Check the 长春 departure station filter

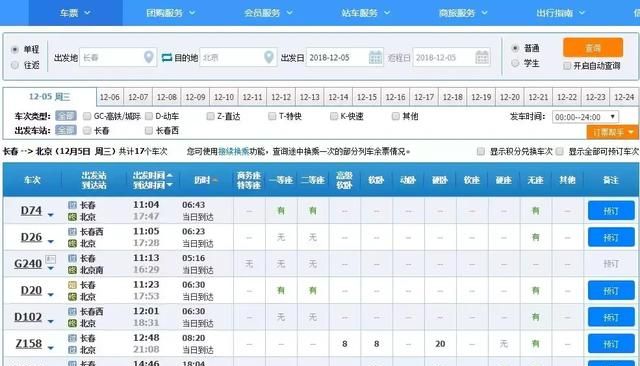point(87,131)
